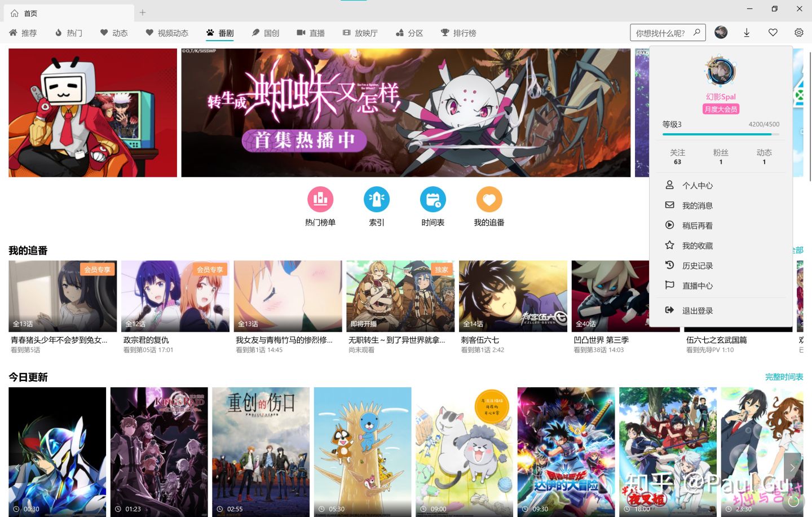View the 关注 63 following count
Screen dimensions: 812x517
677,156
